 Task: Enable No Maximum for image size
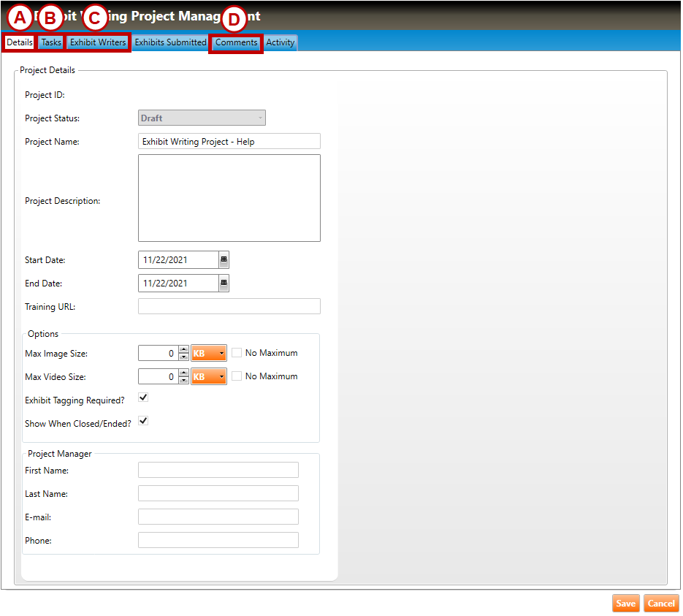(237, 353)
